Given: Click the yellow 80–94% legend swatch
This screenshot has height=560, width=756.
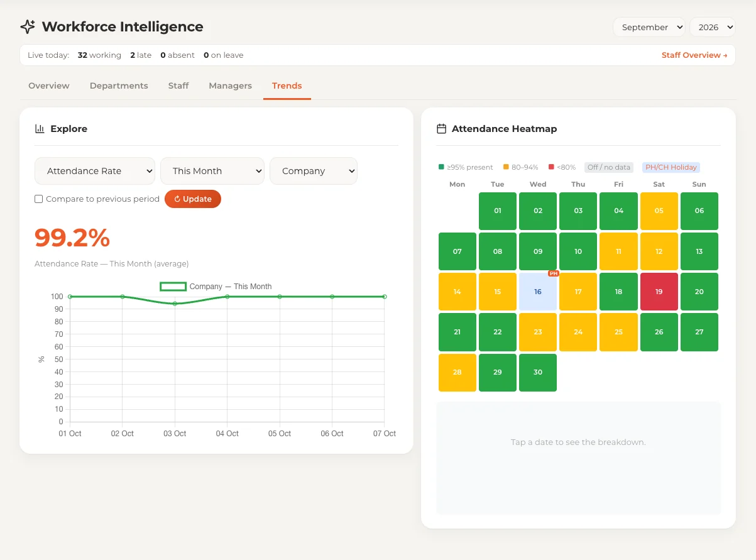Looking at the screenshot, I should [506, 167].
